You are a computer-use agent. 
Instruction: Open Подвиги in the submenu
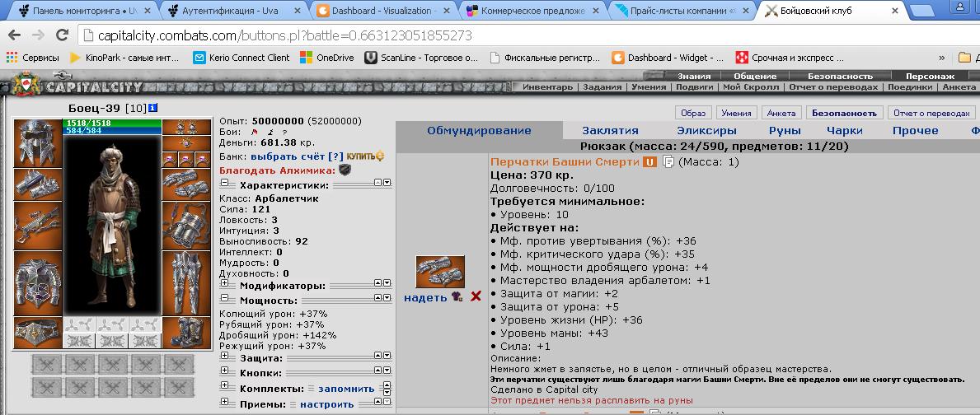pyautogui.click(x=694, y=87)
